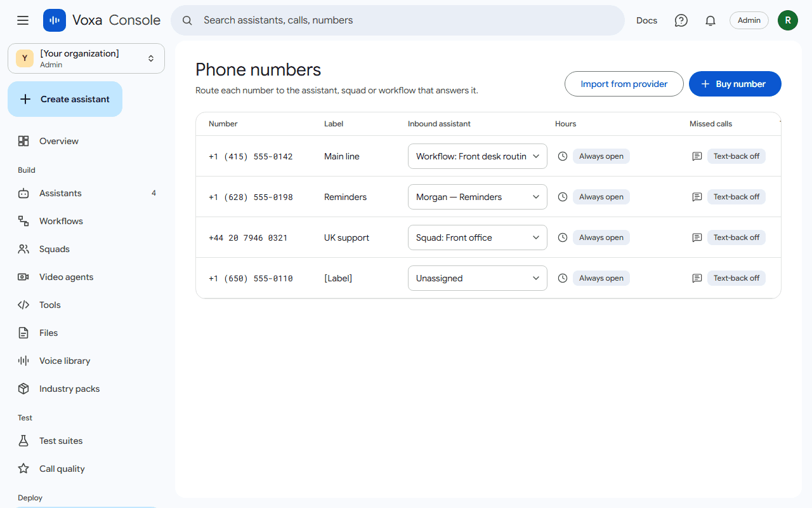Toggle Text-back off for +1 (650) 555-0110

click(x=737, y=278)
